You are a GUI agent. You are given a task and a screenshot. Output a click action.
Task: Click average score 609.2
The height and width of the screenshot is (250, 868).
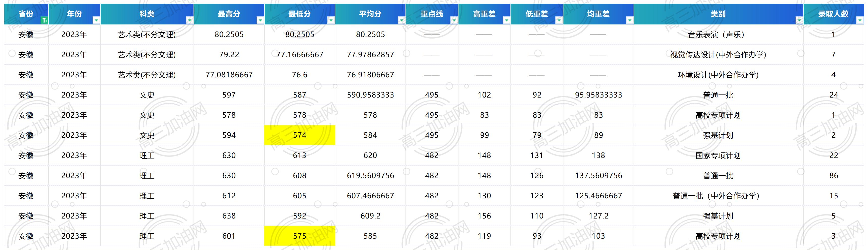pyautogui.click(x=370, y=216)
